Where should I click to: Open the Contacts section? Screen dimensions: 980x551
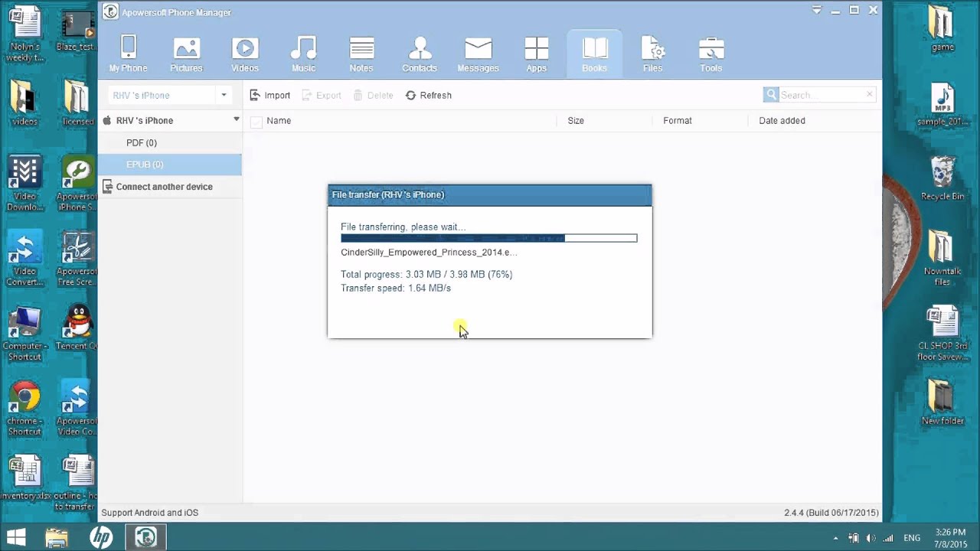(420, 54)
